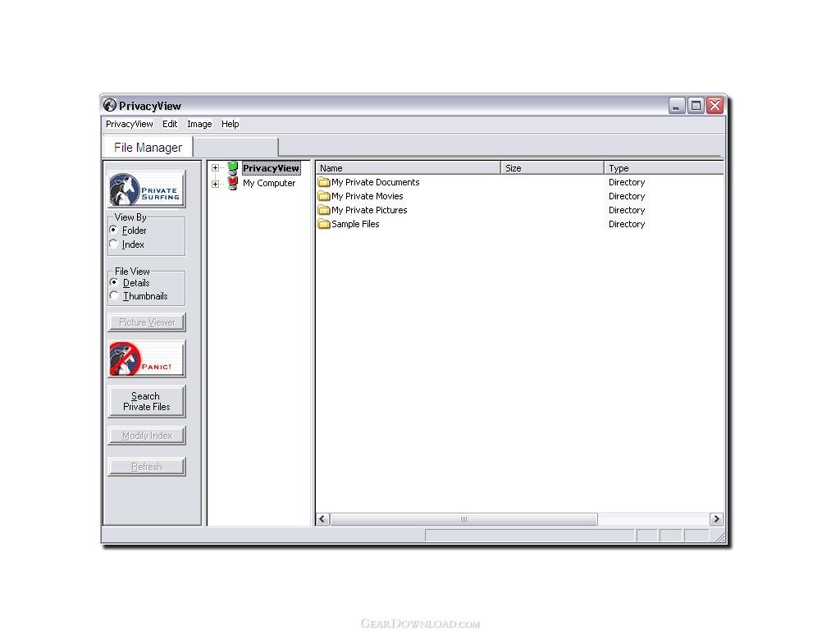Image resolution: width=840 pixels, height=630 pixels.
Task: Click My Private Documents folder icon
Action: (x=323, y=182)
